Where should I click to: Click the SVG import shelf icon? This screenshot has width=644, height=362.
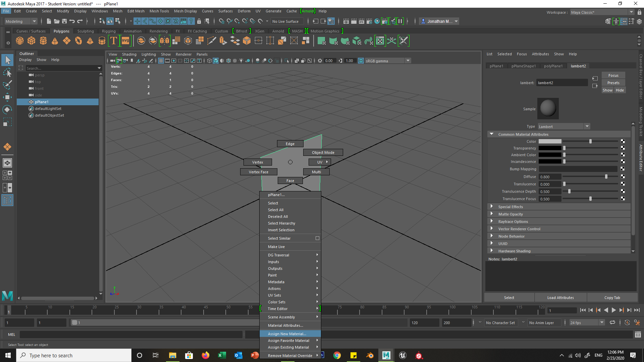(x=125, y=41)
